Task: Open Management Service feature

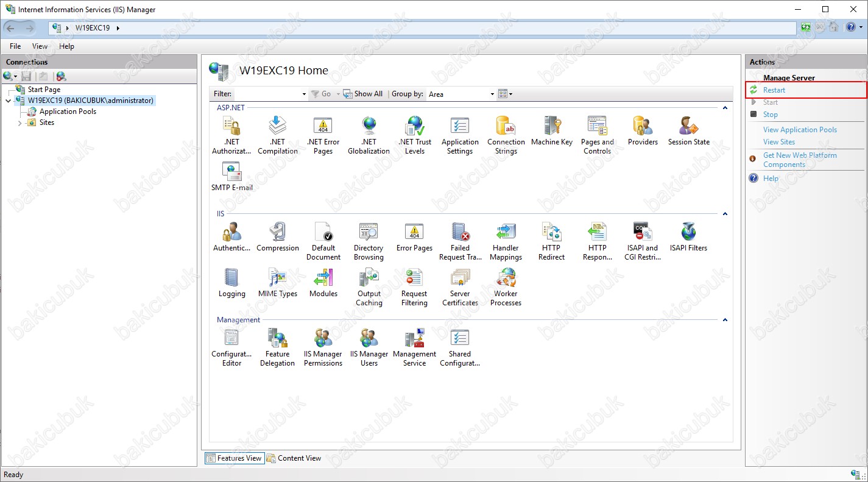Action: pyautogui.click(x=415, y=347)
